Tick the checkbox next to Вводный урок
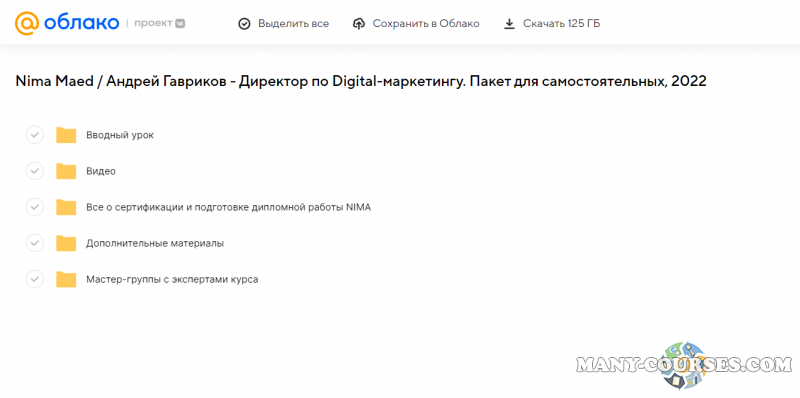 [x=35, y=135]
